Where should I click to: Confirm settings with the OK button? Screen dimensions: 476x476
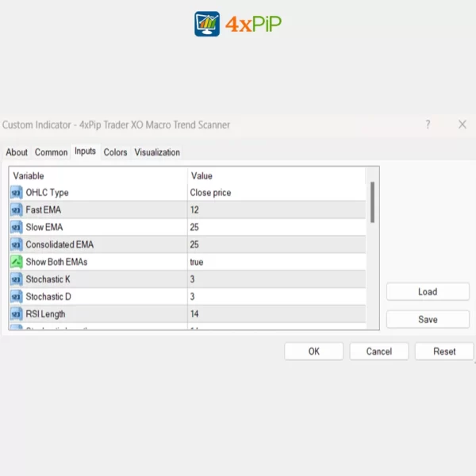[314, 351]
